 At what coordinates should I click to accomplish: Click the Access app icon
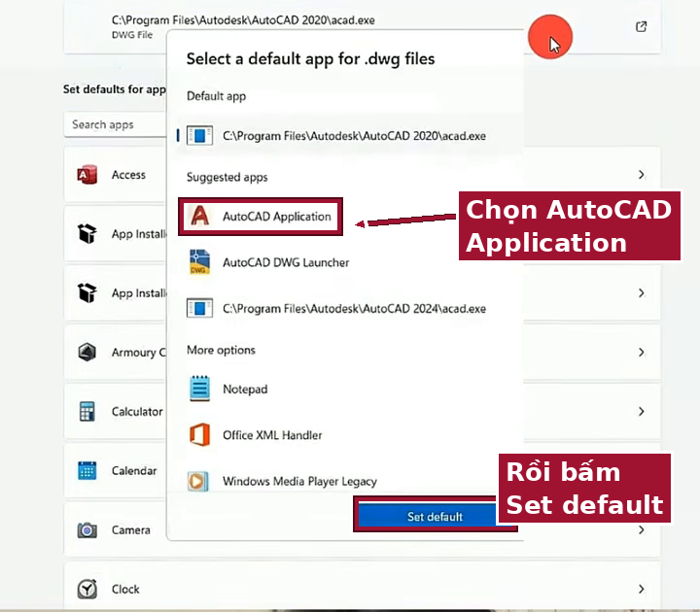[x=87, y=175]
